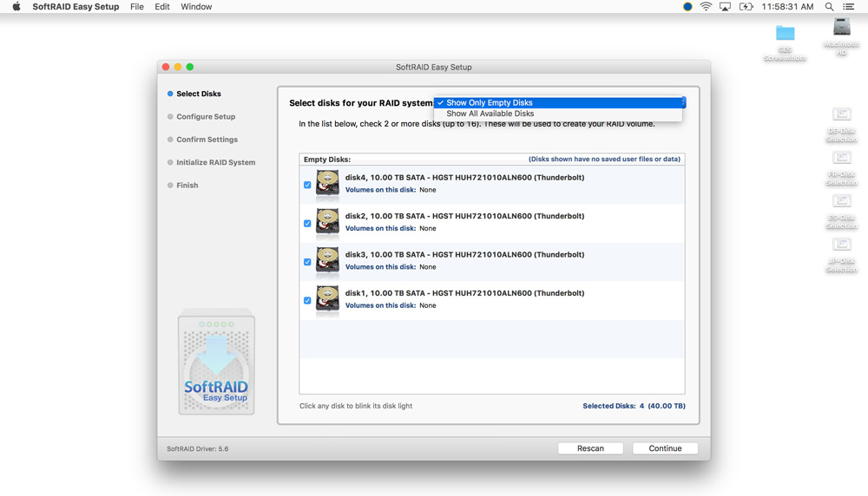Select the FR-Disk Selection file on desktop
This screenshot has width=868, height=496.
[x=841, y=168]
